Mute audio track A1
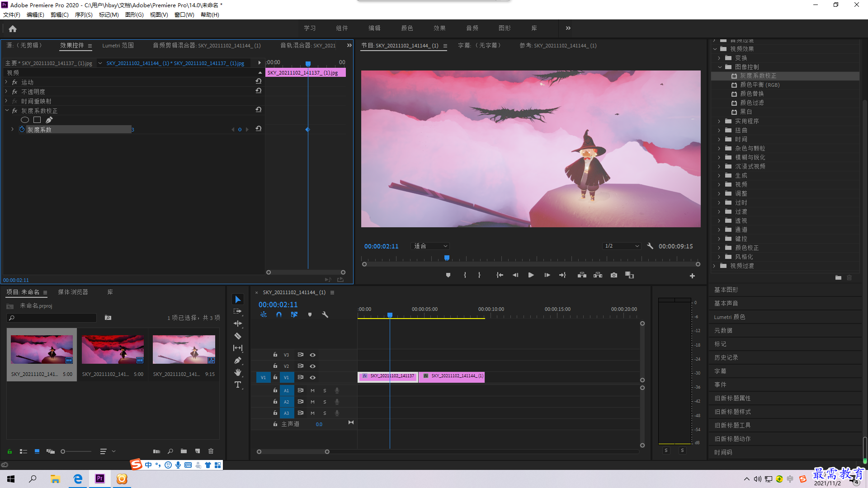The image size is (868, 488). pyautogui.click(x=312, y=390)
